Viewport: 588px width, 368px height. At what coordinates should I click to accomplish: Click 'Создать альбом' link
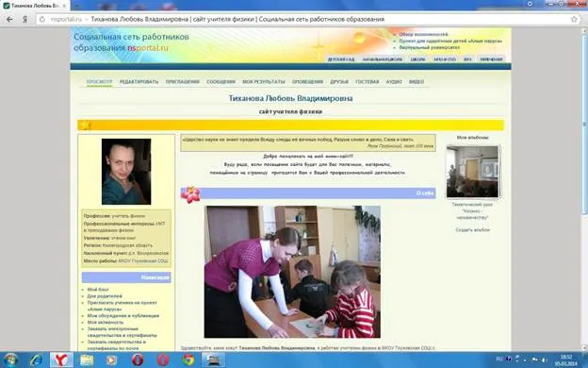point(472,229)
